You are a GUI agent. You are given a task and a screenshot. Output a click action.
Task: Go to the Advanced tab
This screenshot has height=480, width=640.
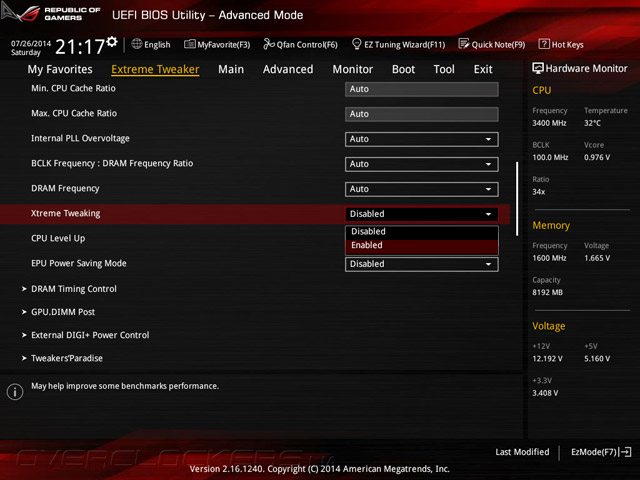(288, 69)
